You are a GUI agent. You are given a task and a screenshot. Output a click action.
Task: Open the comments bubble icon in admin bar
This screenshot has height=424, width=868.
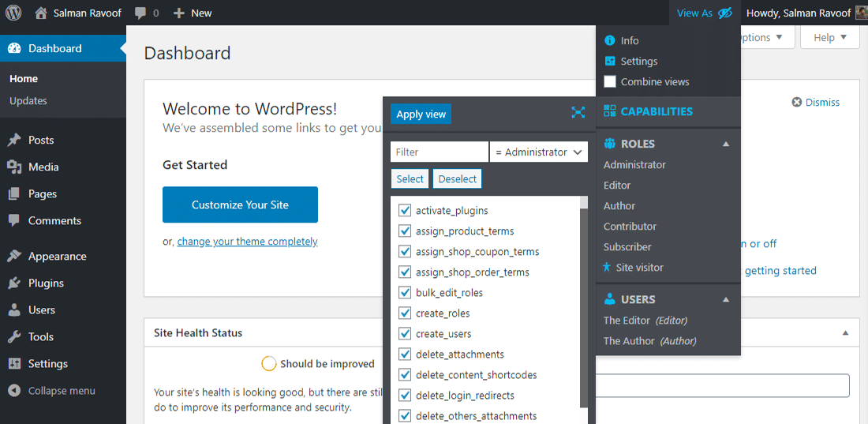tap(140, 13)
